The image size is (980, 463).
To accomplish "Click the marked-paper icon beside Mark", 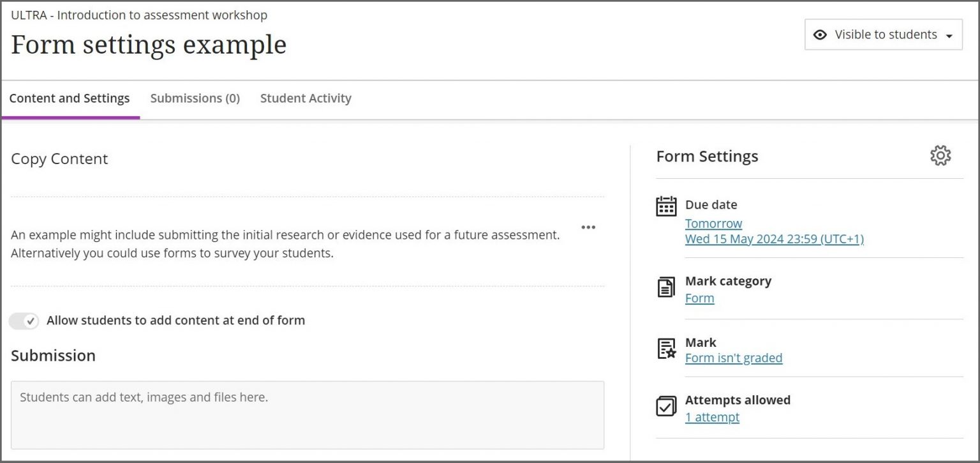I will click(666, 349).
